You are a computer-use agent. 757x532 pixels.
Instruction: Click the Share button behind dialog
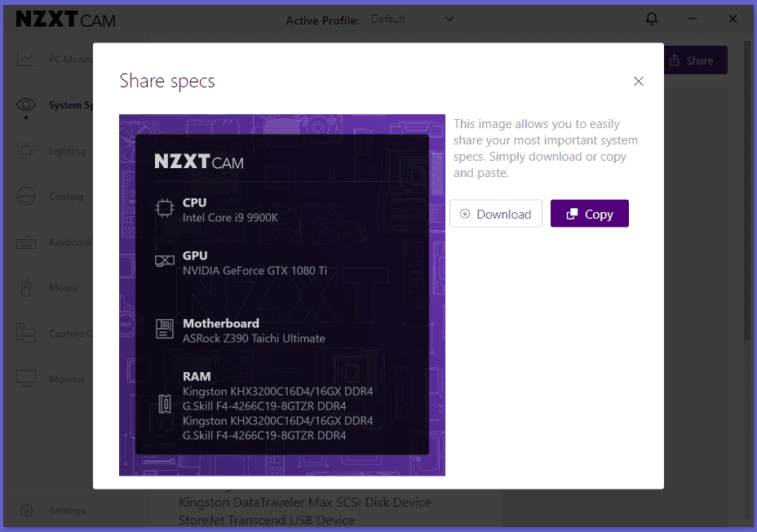click(x=696, y=60)
